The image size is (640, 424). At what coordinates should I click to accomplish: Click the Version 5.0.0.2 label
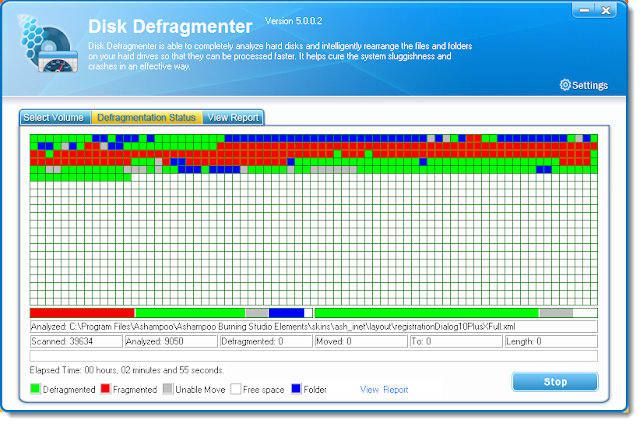pyautogui.click(x=293, y=21)
